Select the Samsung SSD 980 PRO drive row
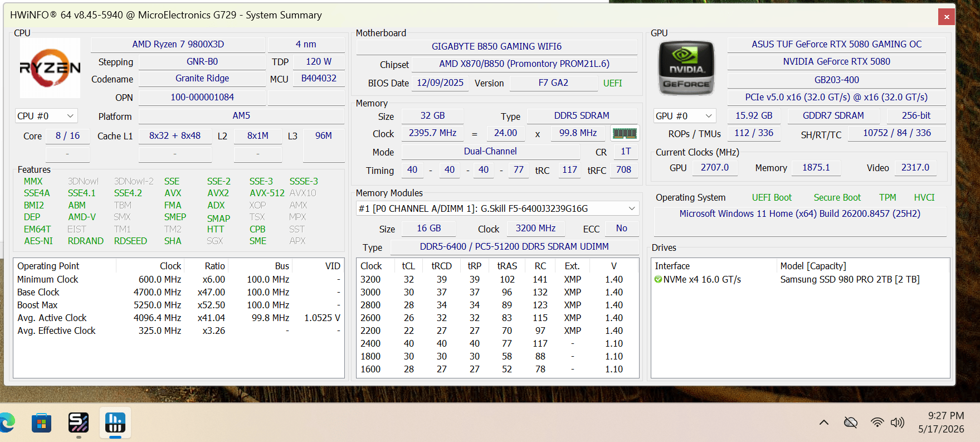 [801, 279]
